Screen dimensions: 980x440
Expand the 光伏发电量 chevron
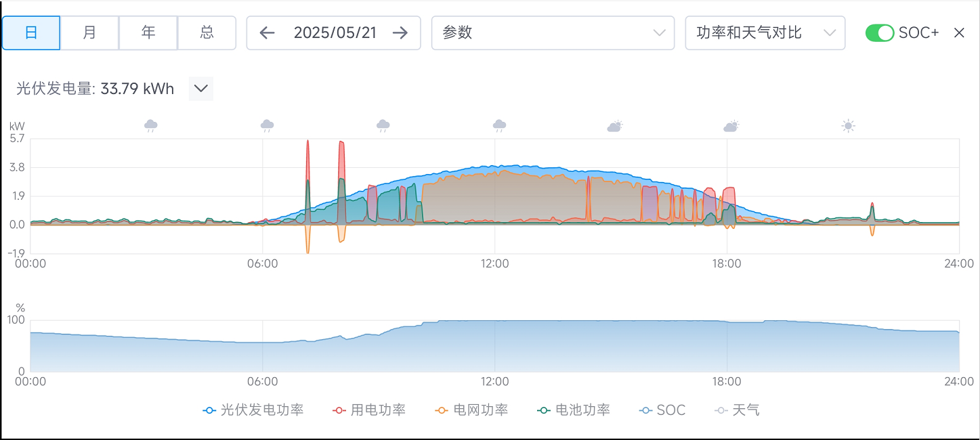click(200, 89)
